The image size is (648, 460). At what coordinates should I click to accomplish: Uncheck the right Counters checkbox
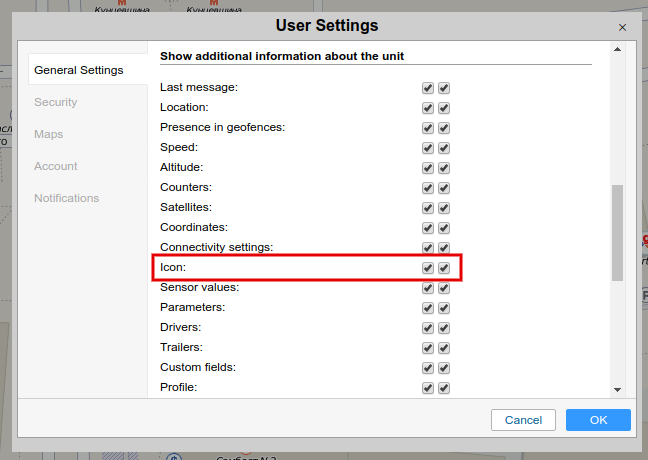click(x=444, y=188)
